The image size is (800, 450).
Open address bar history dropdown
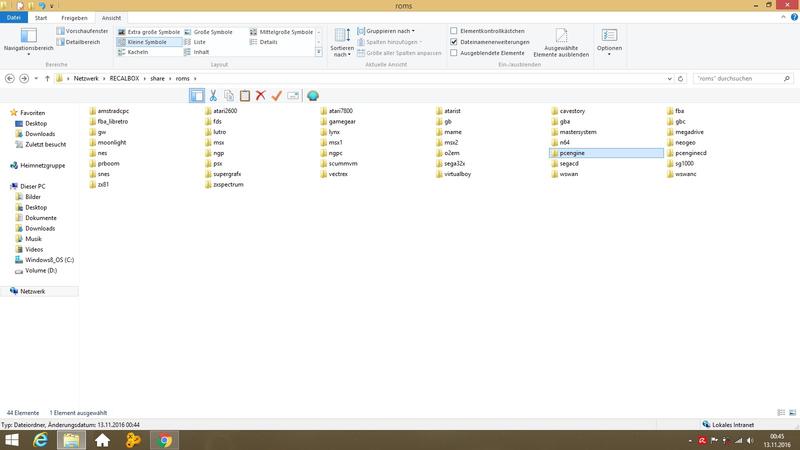669,79
